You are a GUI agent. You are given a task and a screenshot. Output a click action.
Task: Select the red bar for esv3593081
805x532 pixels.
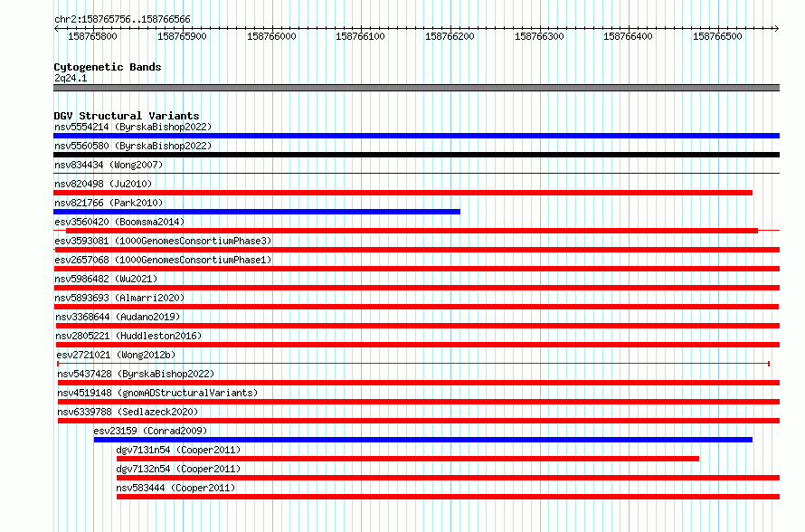coord(417,250)
